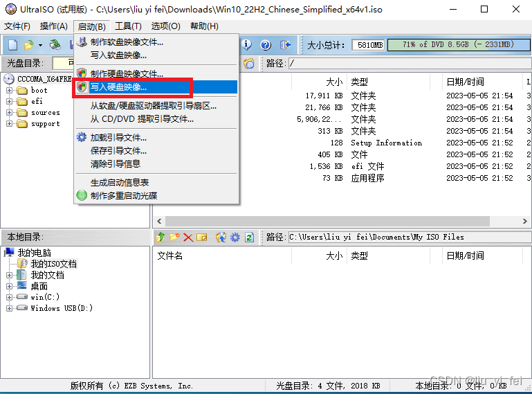Click the local Up folder icon
The image size is (532, 394).
(x=160, y=237)
